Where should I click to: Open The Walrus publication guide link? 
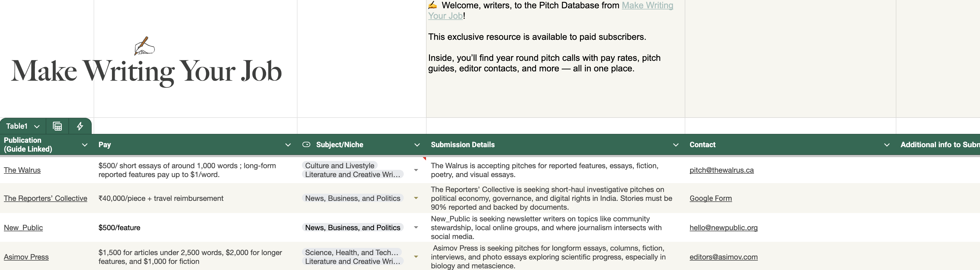[x=22, y=170]
